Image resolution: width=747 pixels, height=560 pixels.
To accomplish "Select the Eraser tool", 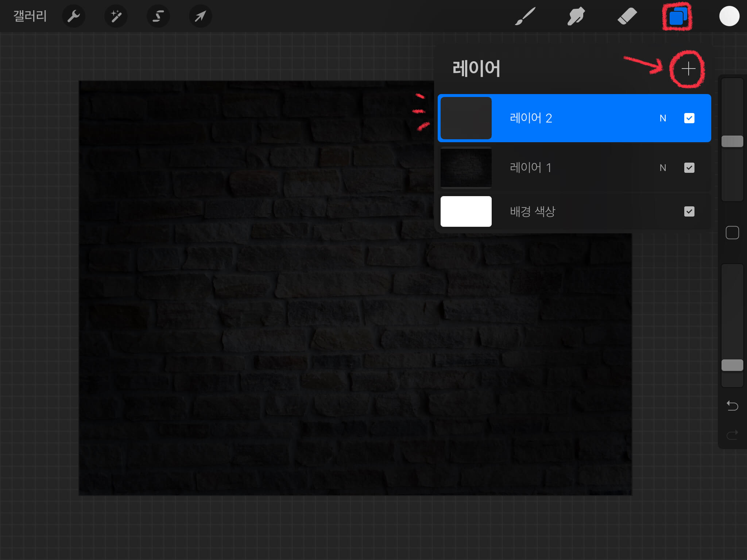I will click(x=627, y=16).
